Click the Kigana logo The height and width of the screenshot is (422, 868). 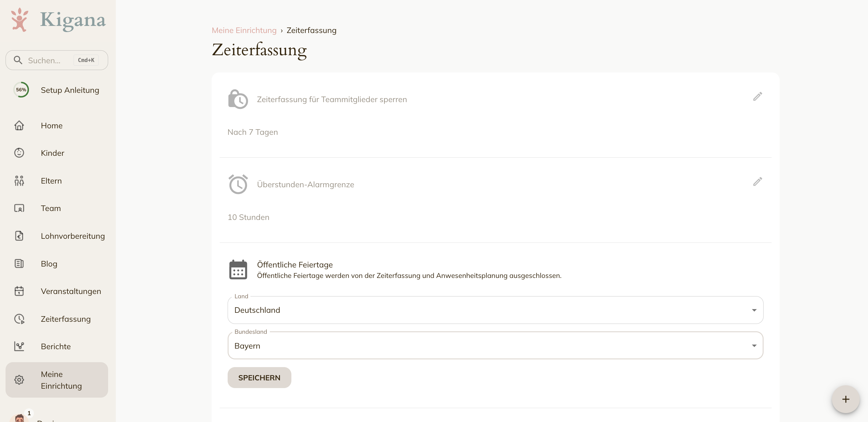(x=58, y=20)
